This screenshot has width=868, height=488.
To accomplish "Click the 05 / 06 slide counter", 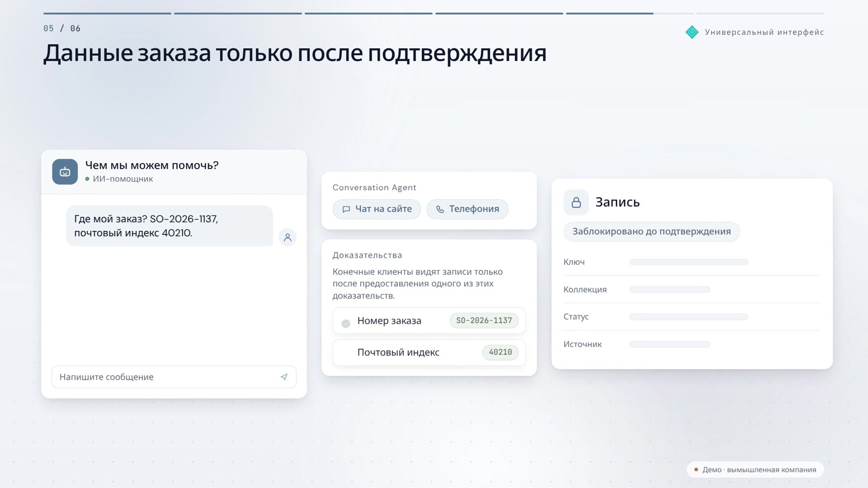I will coord(62,28).
